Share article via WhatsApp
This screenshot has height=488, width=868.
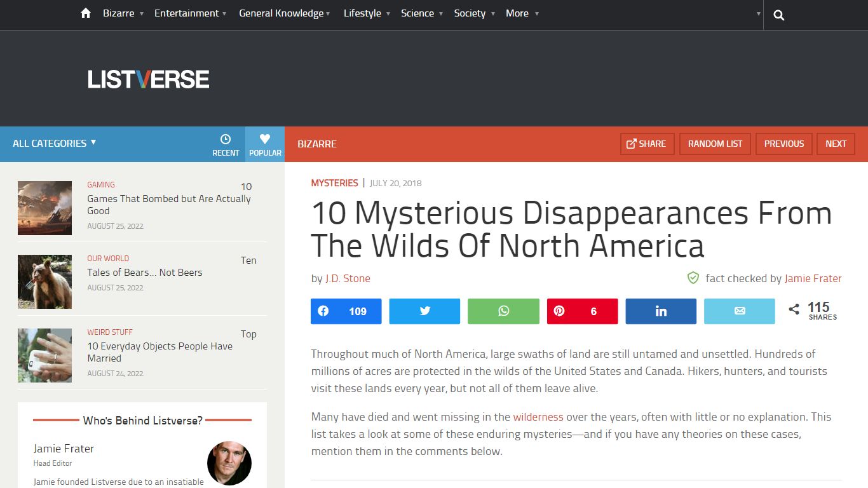(503, 311)
